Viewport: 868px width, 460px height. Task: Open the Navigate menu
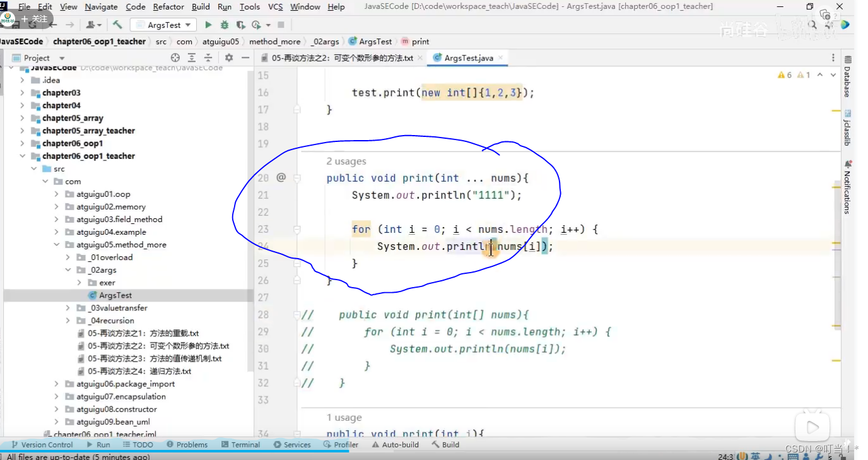pos(101,6)
